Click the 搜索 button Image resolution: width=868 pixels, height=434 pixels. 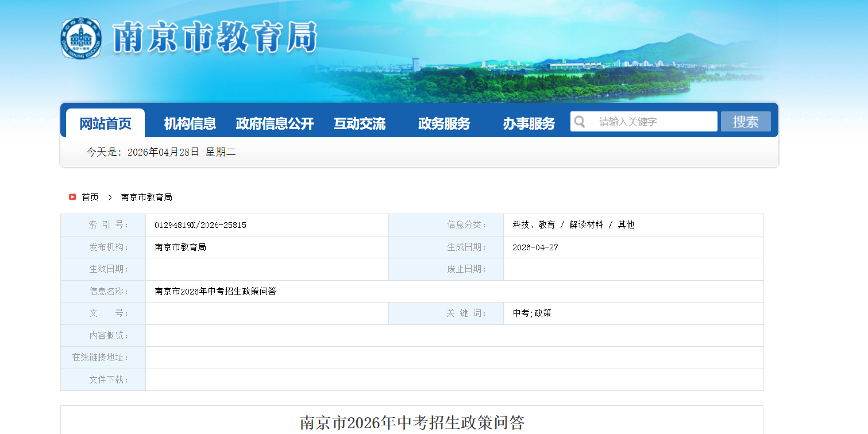pyautogui.click(x=746, y=122)
